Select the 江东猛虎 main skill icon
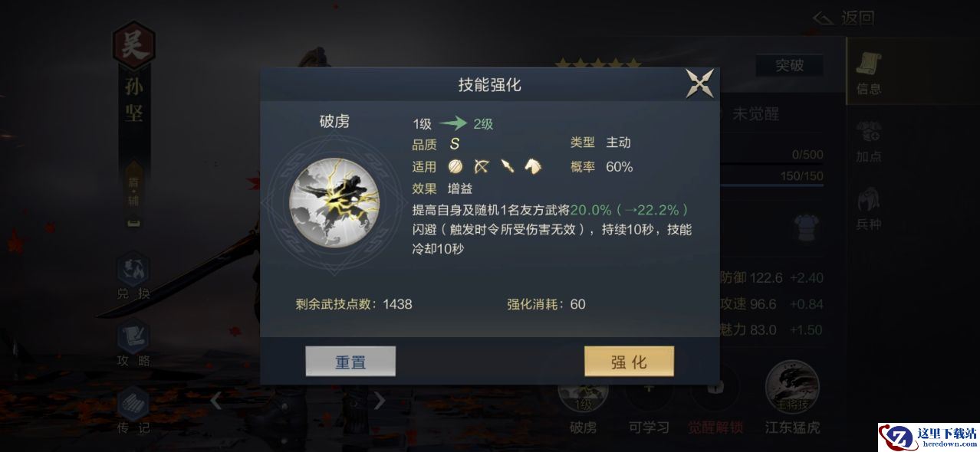980x452 pixels. (x=792, y=398)
